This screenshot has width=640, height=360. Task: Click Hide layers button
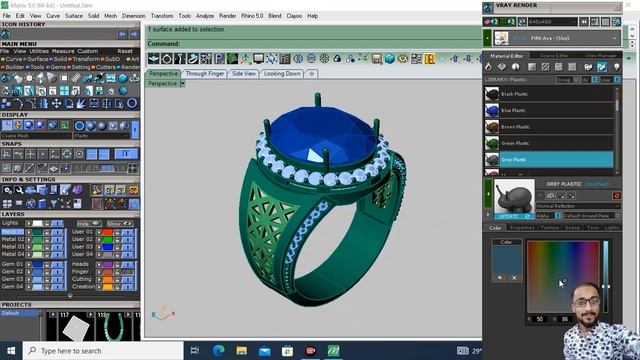pyautogui.click(x=89, y=223)
